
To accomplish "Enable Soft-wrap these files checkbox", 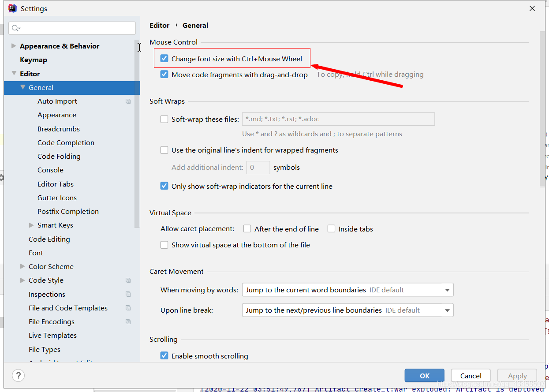I will [x=164, y=119].
